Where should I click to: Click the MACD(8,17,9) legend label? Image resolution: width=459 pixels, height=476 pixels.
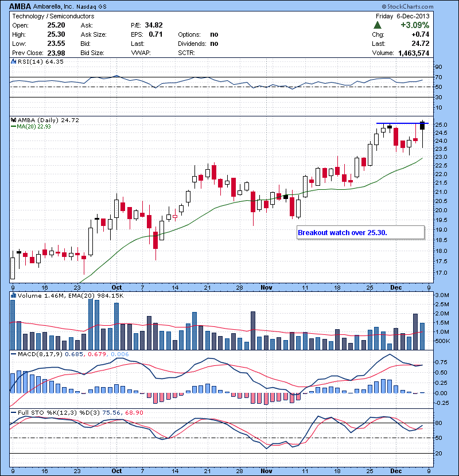pos(40,354)
